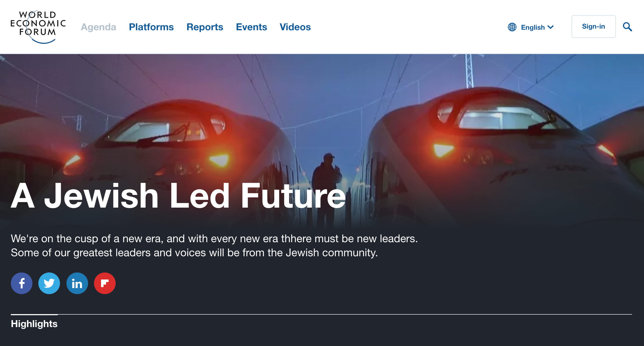Screen dimensions: 644x346
Task: Select the Highlights tab
Action: pos(34,324)
